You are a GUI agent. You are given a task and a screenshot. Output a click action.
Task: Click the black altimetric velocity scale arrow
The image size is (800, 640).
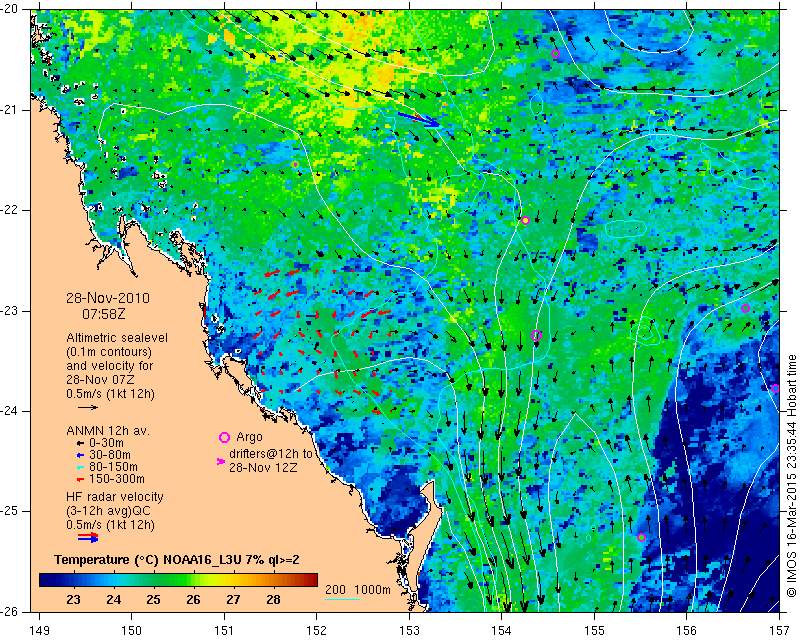(88, 407)
